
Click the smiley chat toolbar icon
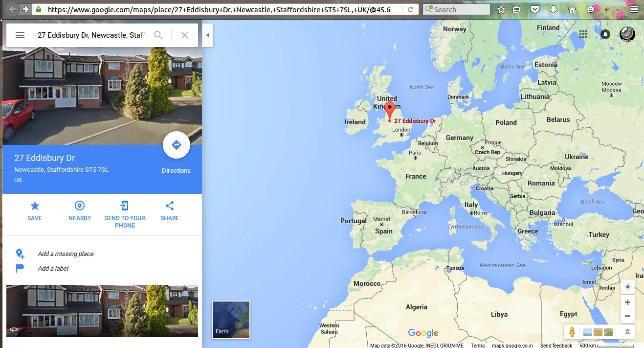pyautogui.click(x=591, y=9)
